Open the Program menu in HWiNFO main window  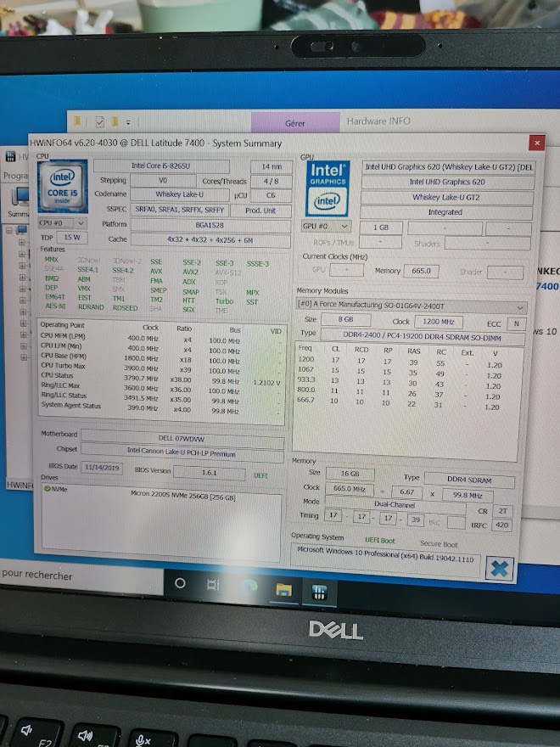(15, 176)
